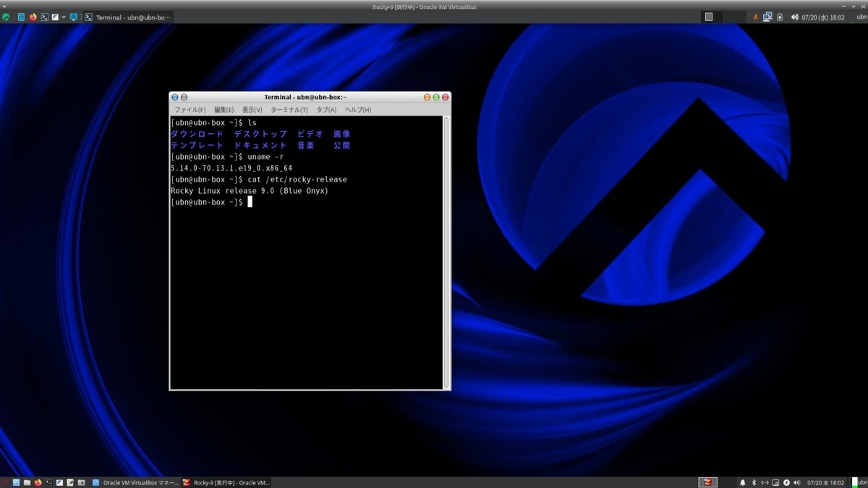868x488 pixels.
Task: Click the volume indicator to adjust sound level
Action: click(x=797, y=481)
